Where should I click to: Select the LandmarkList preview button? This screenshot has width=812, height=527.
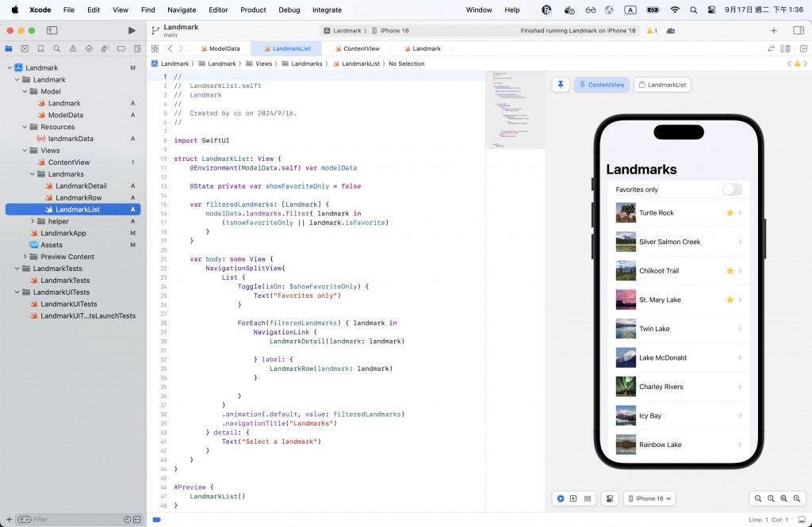(x=662, y=85)
